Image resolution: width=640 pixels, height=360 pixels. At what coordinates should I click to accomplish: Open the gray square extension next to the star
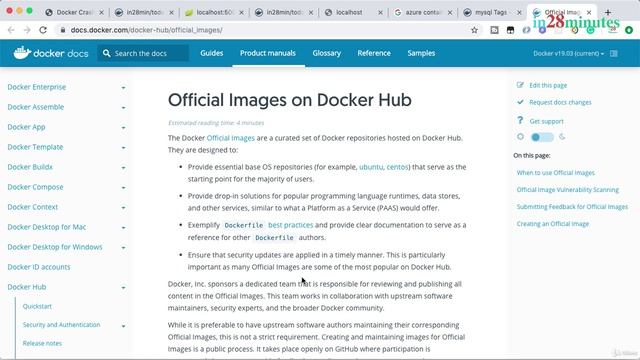[494, 30]
